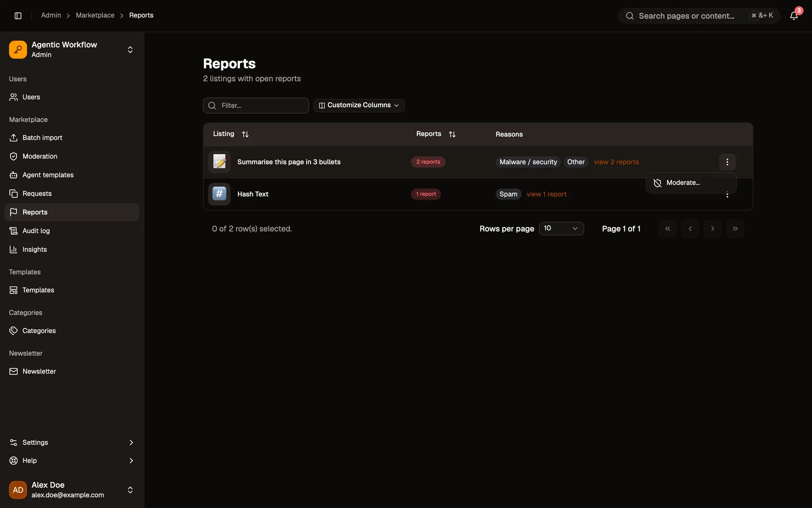Open row actions for Summarise this page
The height and width of the screenshot is (508, 812).
(727, 162)
